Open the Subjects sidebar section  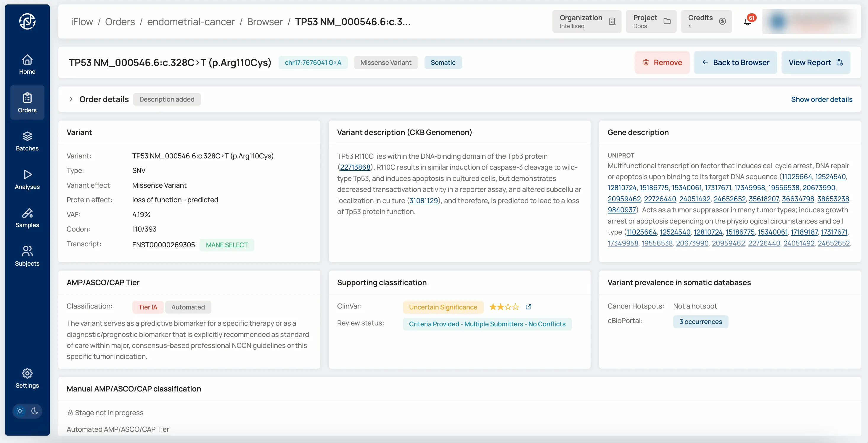[27, 256]
